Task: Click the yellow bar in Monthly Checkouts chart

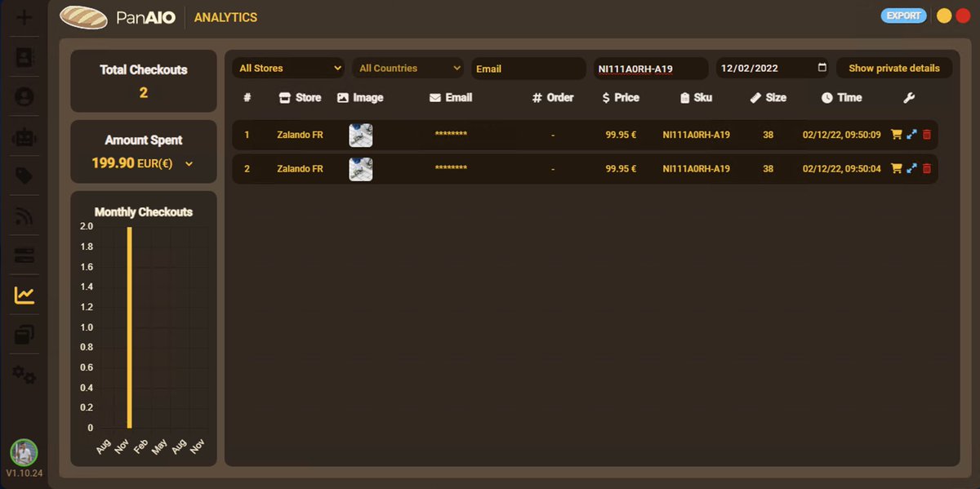Action: pos(129,327)
